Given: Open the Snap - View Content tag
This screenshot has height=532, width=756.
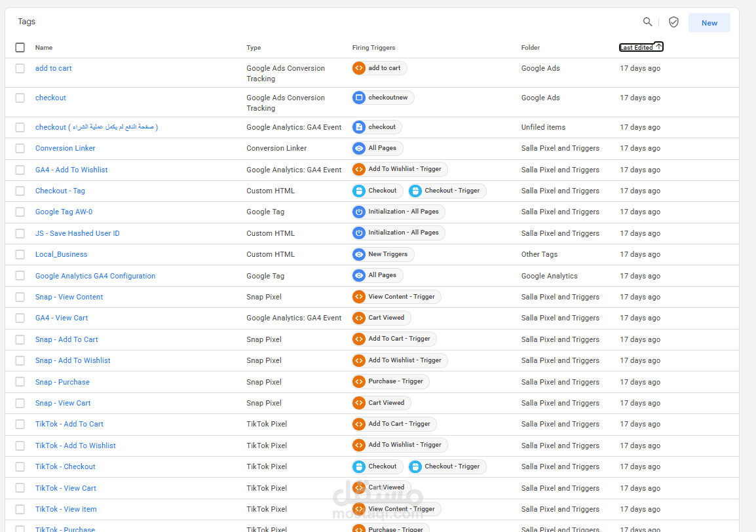Looking at the screenshot, I should [69, 297].
